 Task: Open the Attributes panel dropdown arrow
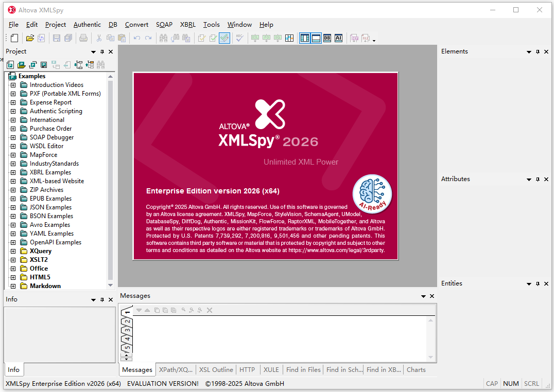[529, 180]
